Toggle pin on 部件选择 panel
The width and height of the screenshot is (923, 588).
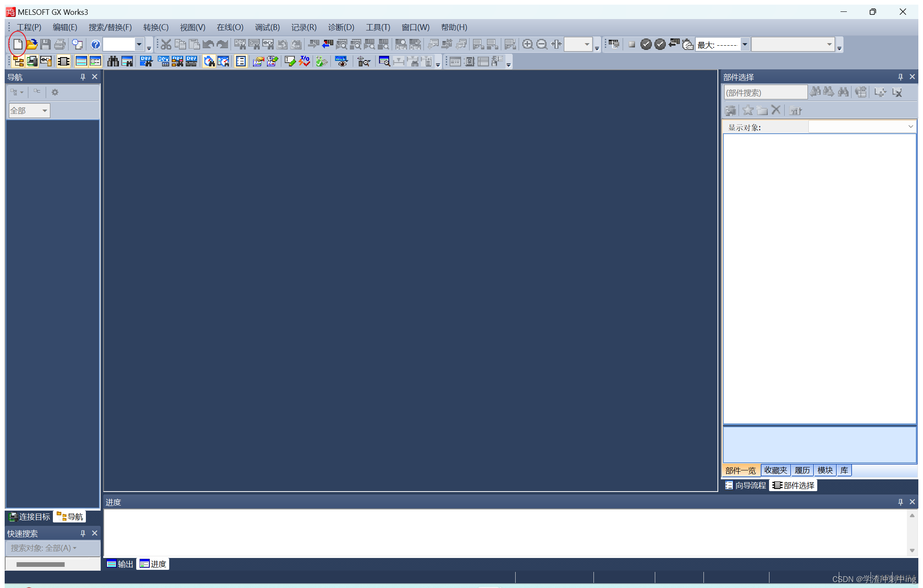(x=900, y=77)
